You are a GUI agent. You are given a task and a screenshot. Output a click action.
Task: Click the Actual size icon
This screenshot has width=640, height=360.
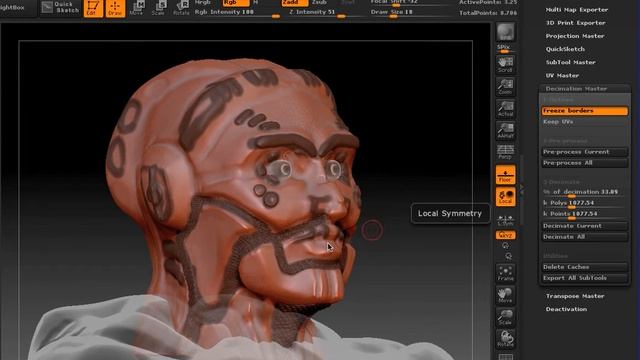(x=506, y=109)
